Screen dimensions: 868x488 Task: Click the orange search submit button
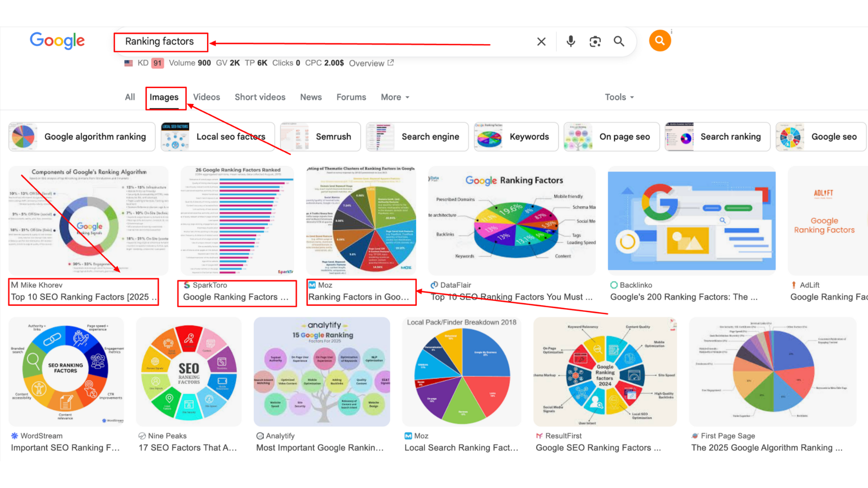[x=660, y=40]
